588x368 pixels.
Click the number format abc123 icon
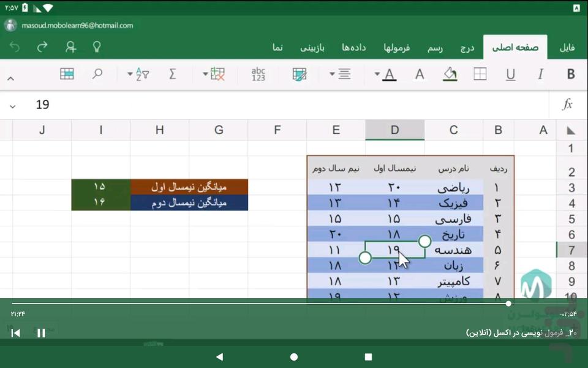click(258, 74)
